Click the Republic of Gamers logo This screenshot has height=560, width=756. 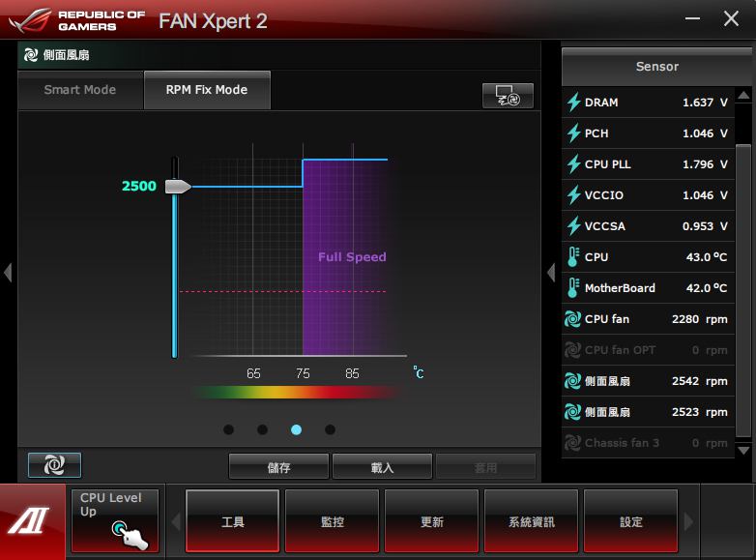77,20
